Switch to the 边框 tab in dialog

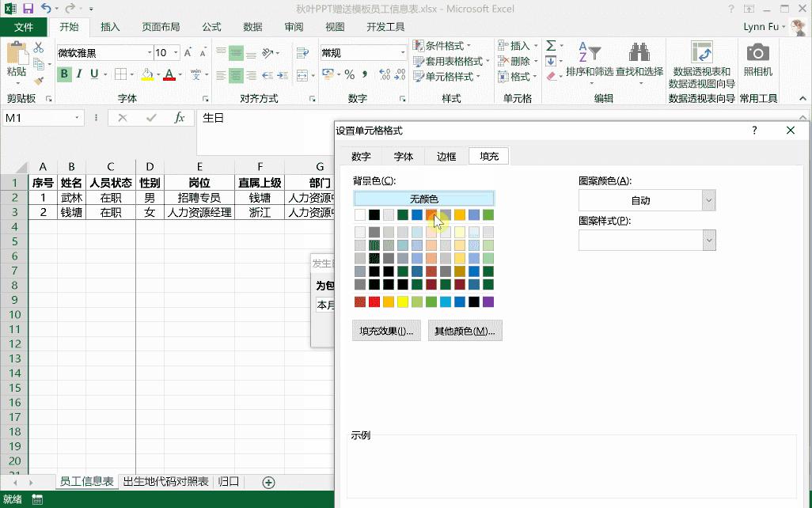coord(445,156)
